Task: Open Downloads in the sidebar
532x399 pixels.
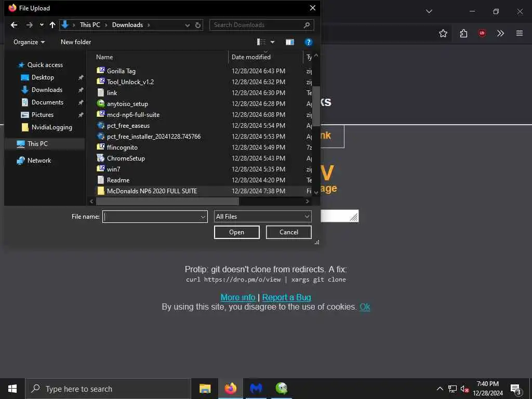Action: [x=47, y=90]
